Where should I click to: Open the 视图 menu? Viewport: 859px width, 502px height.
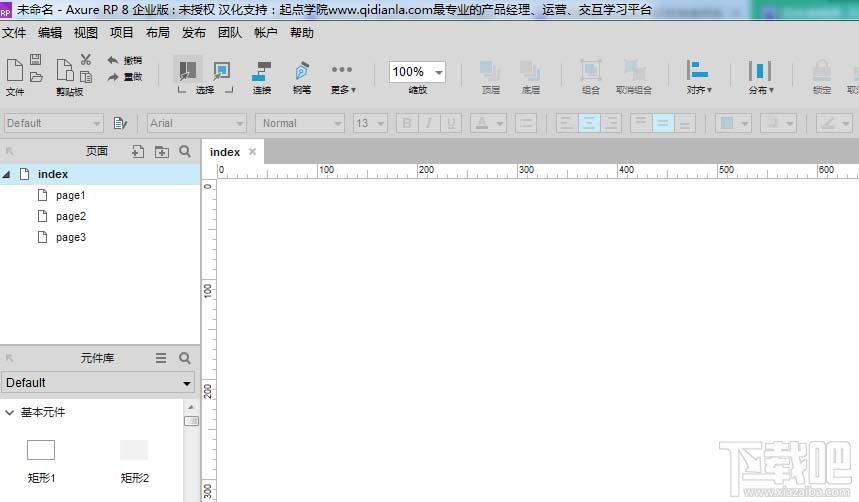point(85,33)
